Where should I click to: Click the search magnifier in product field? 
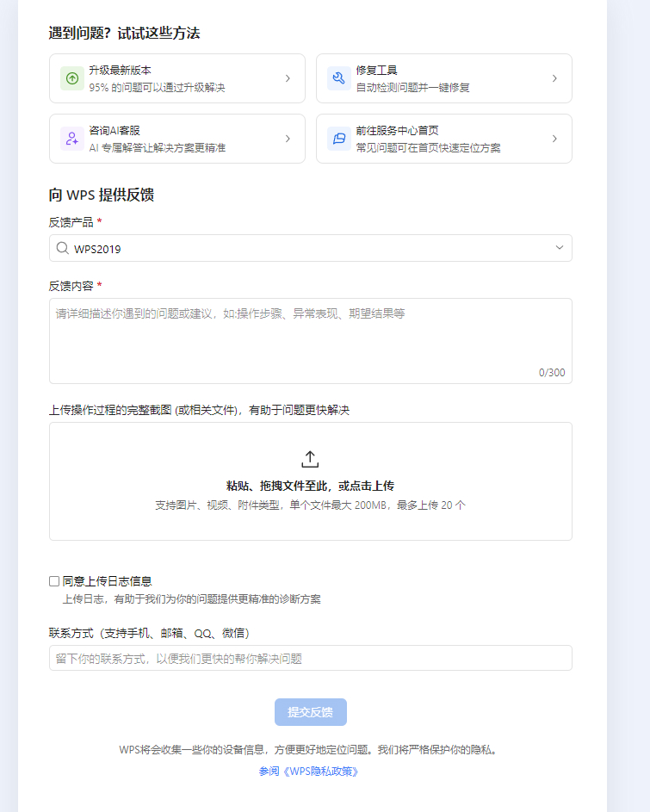click(63, 248)
